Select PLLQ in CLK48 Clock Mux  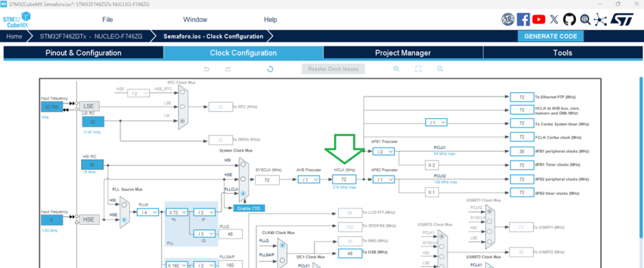coord(282,245)
